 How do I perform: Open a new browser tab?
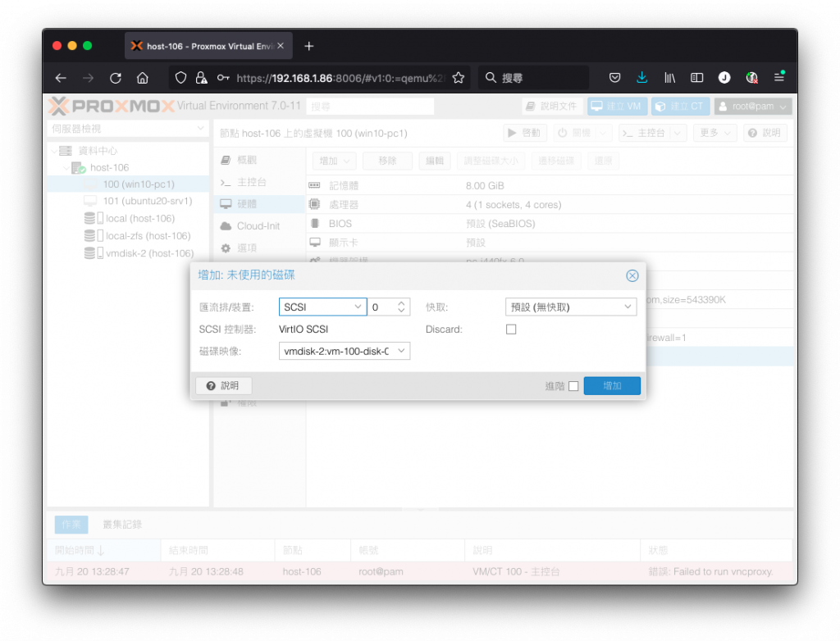click(309, 46)
